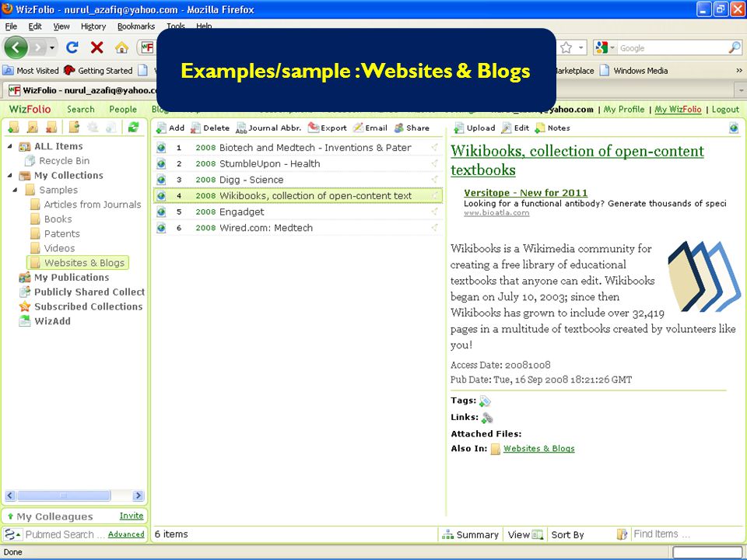
Task: Click the delete folder red X icon
Action: 51,127
